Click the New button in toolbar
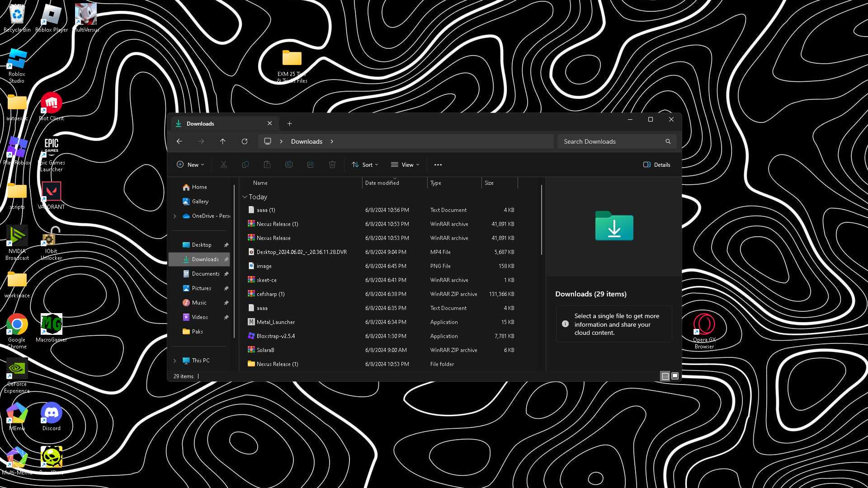868x488 pixels. tap(190, 165)
